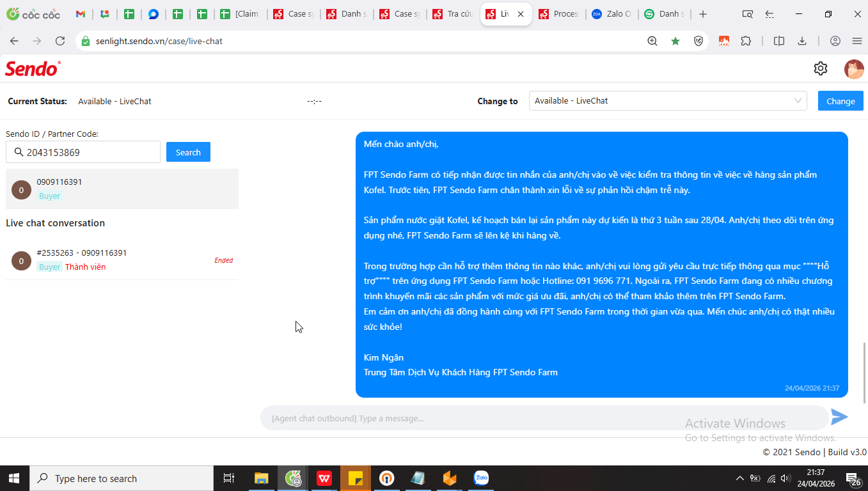Open the red extension icon in the toolbar
Image resolution: width=868 pixels, height=491 pixels.
tap(724, 41)
